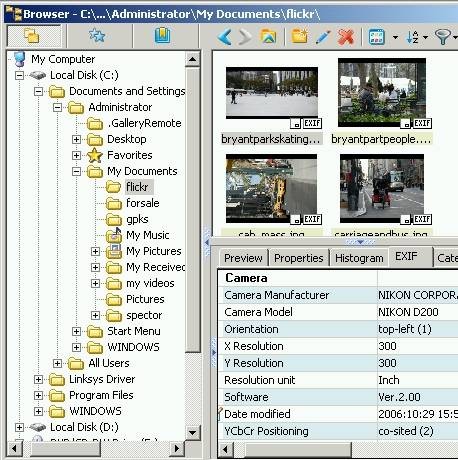Click the filter funnel icon
Viewport: 458px width, 460px height.
pos(443,37)
